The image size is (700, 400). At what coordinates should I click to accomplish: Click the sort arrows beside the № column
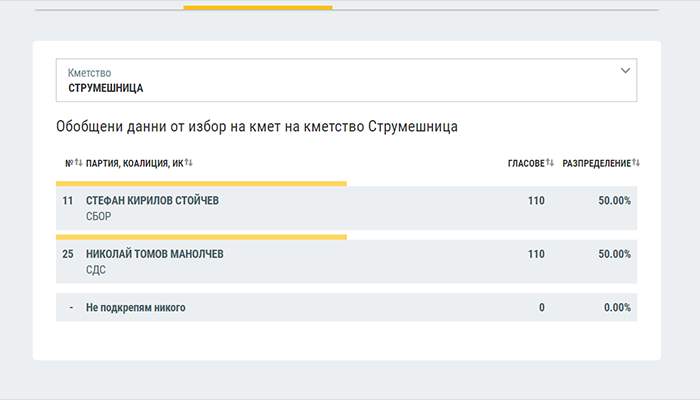78,163
